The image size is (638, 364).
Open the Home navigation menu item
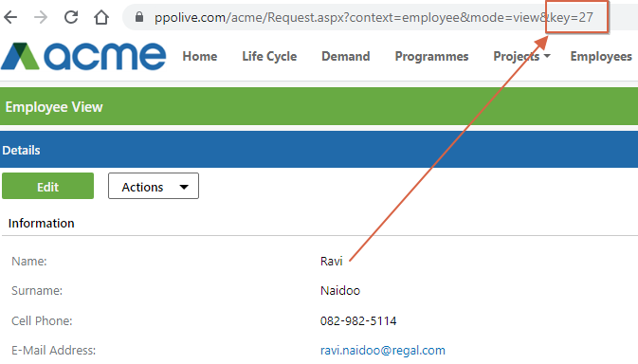[200, 56]
